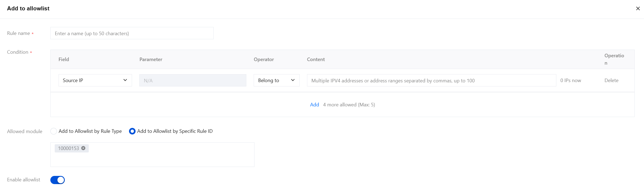Disable the Enable allowlist switch
This screenshot has width=644, height=186.
click(x=57, y=180)
